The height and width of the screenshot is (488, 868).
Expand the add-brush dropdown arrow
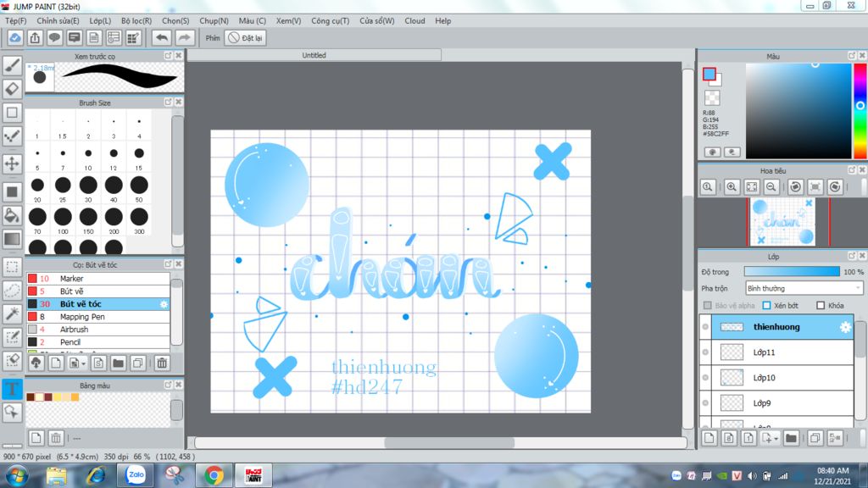pyautogui.click(x=84, y=363)
